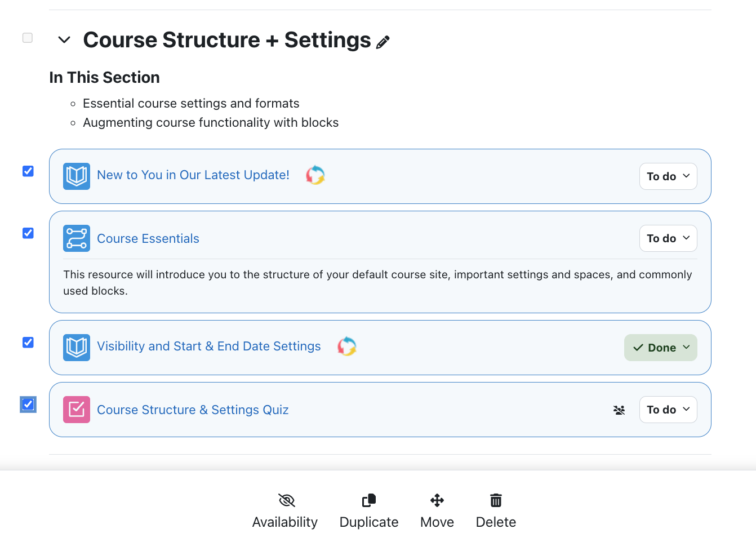Click the group mode icon on the quiz row
The image size is (756, 551).
coord(619,410)
